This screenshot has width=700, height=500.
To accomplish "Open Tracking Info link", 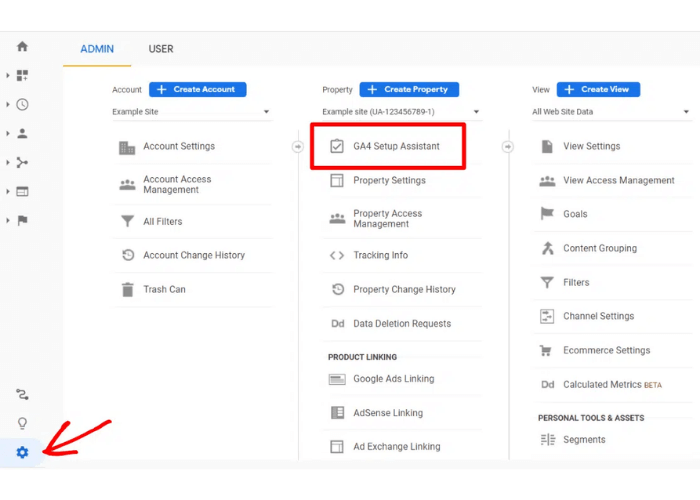I will coord(381,255).
